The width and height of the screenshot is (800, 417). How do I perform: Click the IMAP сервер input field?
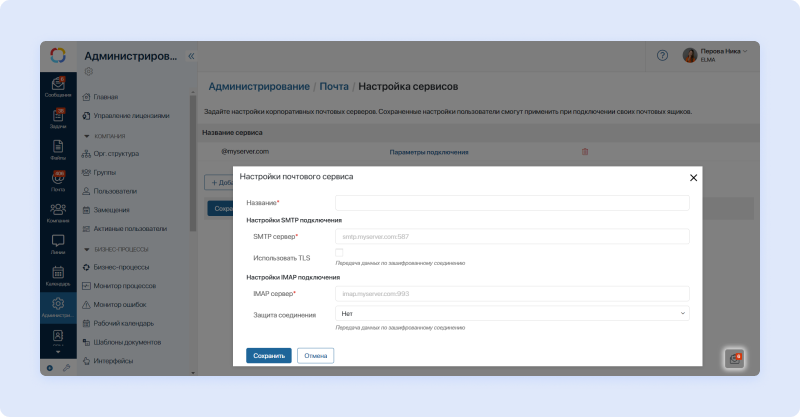pyautogui.click(x=512, y=294)
